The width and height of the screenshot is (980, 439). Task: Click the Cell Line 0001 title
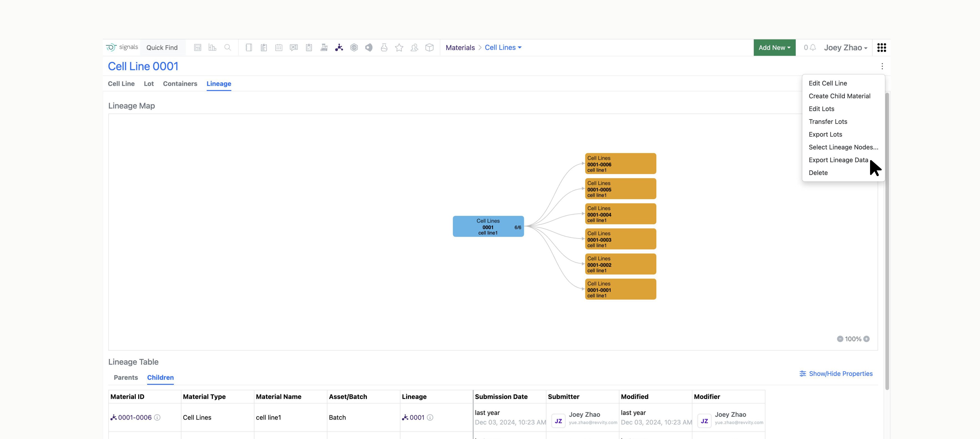(143, 66)
